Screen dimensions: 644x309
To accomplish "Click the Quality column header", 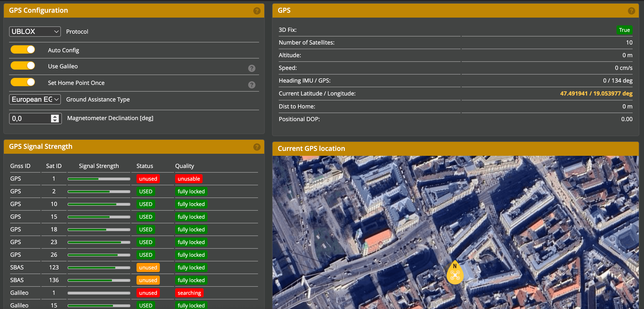I will [x=184, y=166].
